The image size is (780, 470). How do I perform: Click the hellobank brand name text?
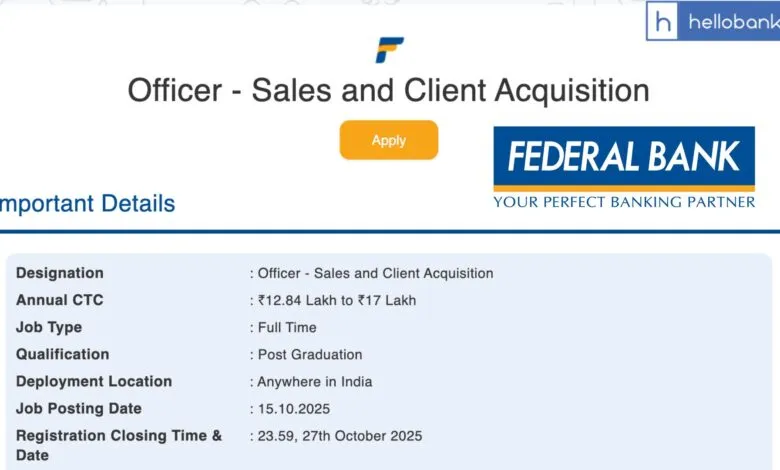pyautogui.click(x=729, y=22)
